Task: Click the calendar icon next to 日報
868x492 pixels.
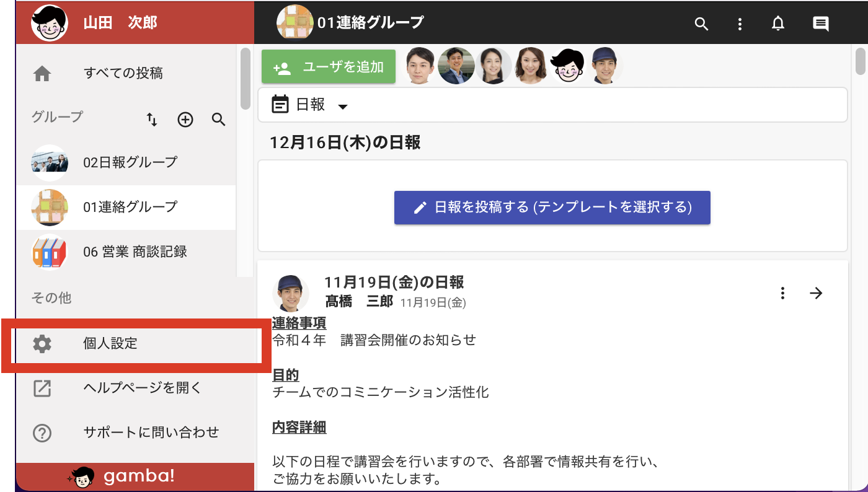Action: tap(280, 105)
